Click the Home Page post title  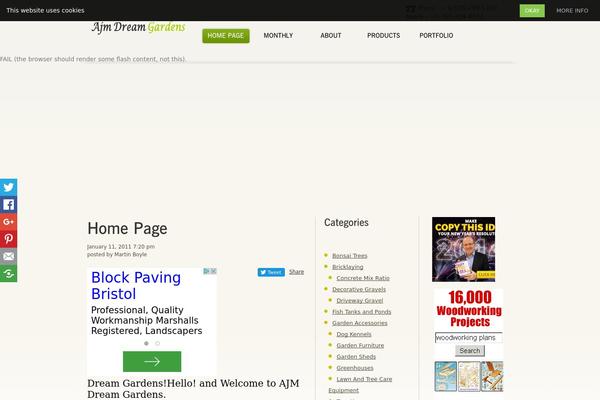(127, 229)
